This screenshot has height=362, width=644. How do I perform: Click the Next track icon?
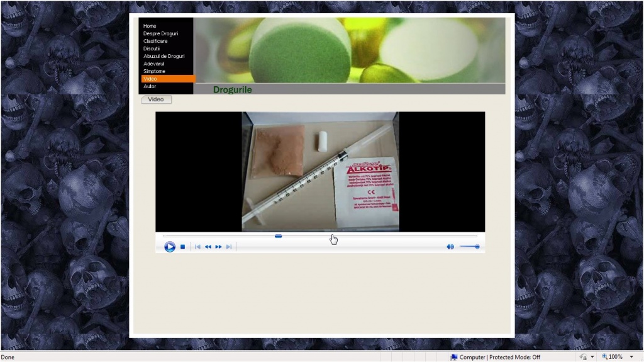coord(229,247)
